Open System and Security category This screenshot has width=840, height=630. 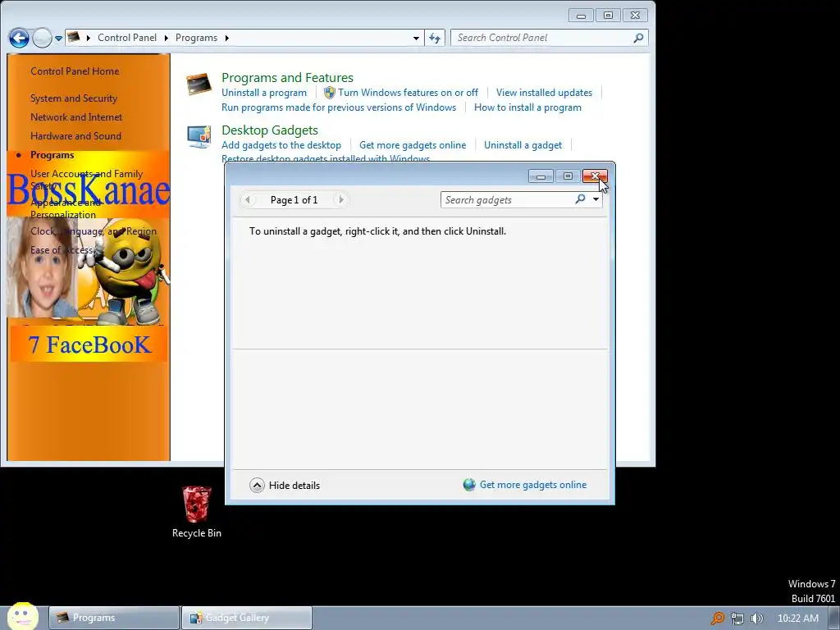click(x=74, y=98)
